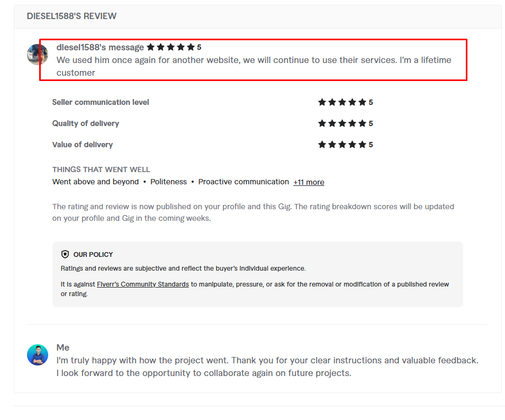Click the 'Value of delivery' label
Viewport: 505px width, 420px height.
coord(83,145)
